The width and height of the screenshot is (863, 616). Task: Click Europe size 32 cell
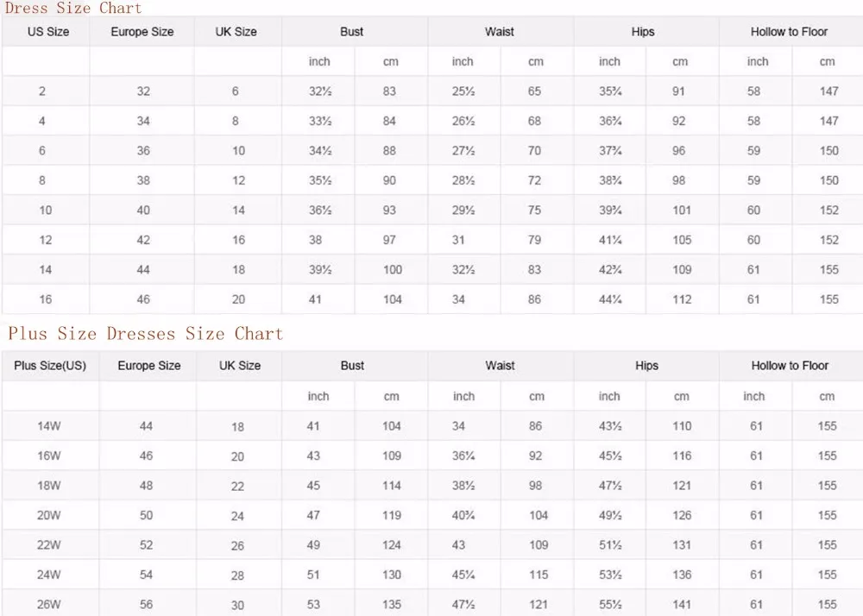coord(143,91)
